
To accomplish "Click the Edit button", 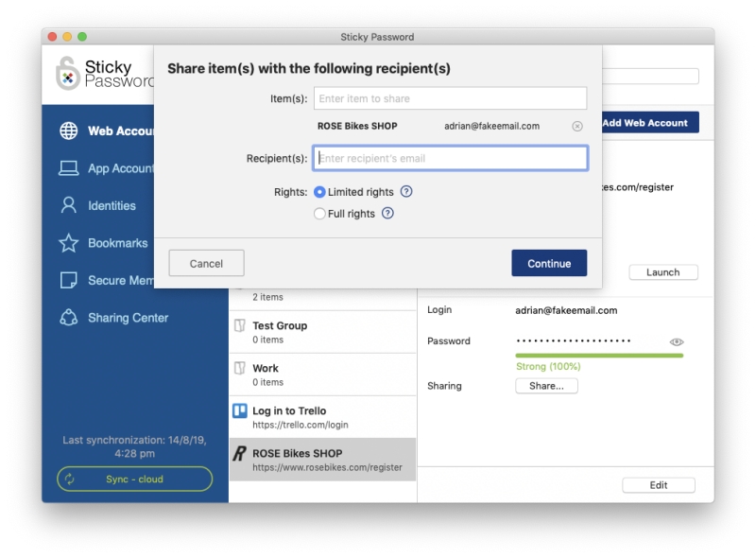I will click(x=658, y=485).
